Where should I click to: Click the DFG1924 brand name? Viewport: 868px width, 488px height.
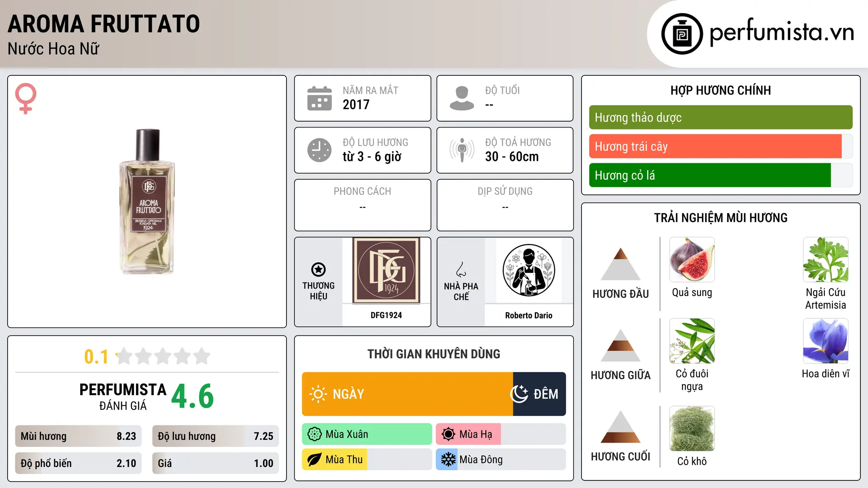click(386, 315)
